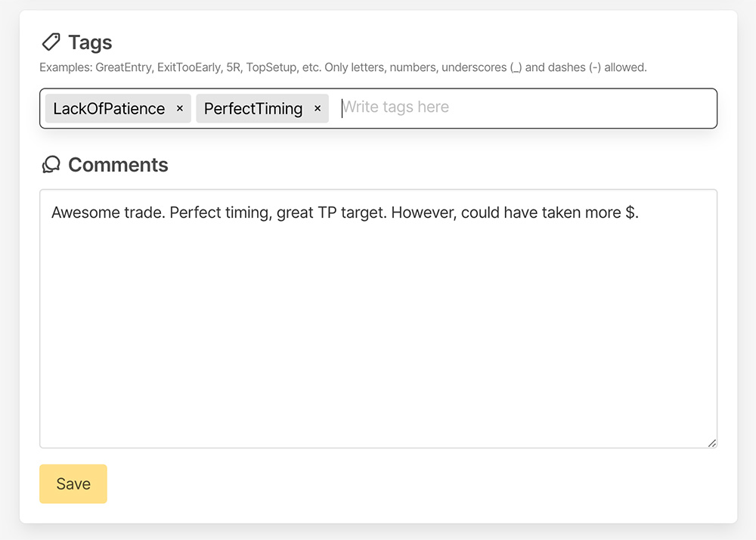Save the tags and comments
The width and height of the screenshot is (756, 540).
tap(73, 484)
